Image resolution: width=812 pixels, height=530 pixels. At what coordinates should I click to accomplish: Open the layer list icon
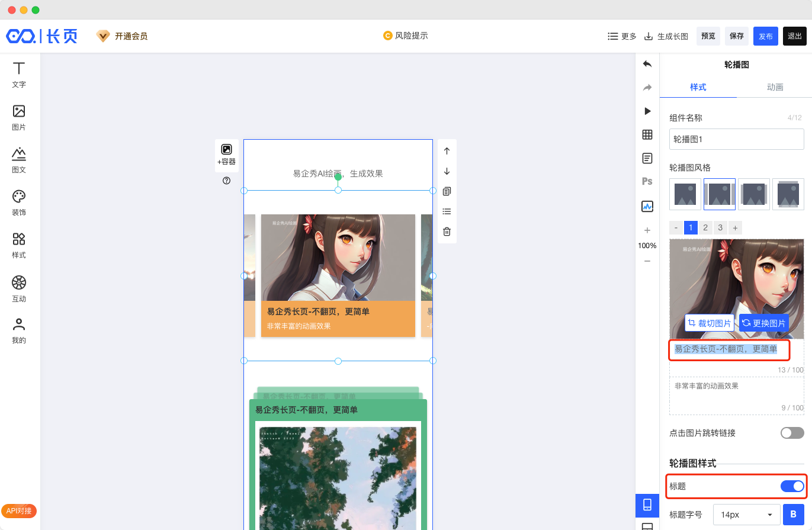[447, 211]
